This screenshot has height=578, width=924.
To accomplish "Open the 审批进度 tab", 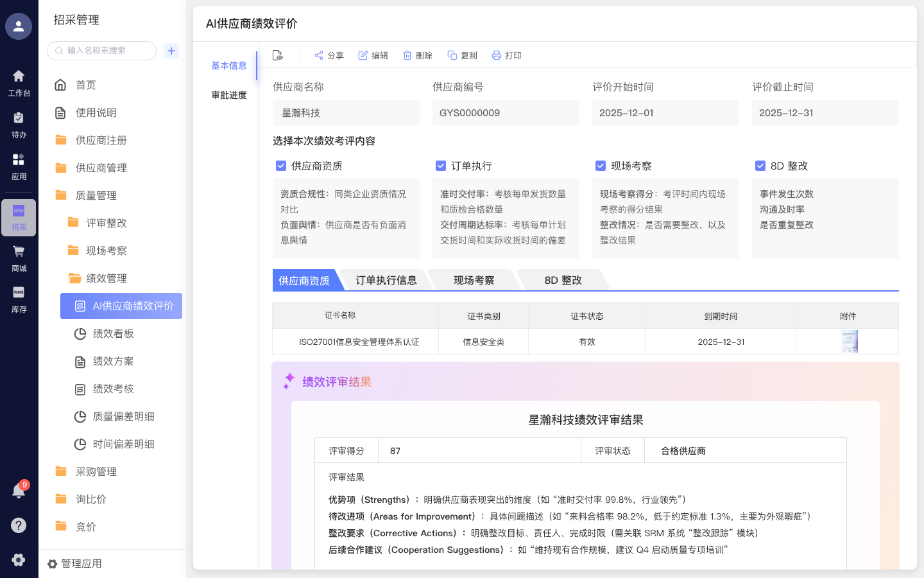I will click(228, 94).
